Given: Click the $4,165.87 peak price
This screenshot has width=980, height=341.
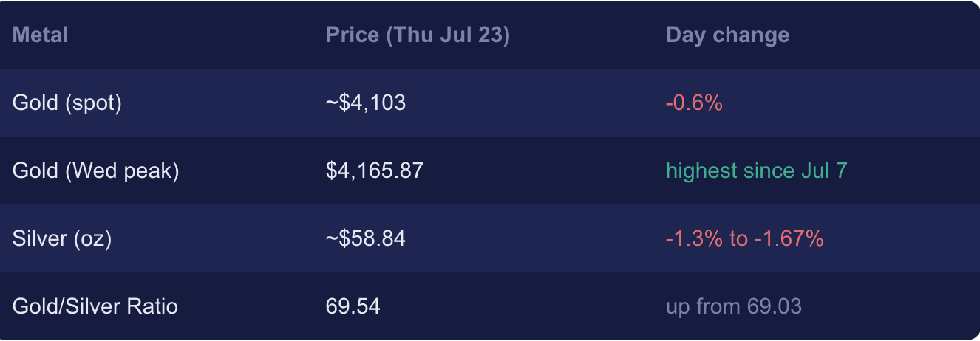Looking at the screenshot, I should (374, 170).
